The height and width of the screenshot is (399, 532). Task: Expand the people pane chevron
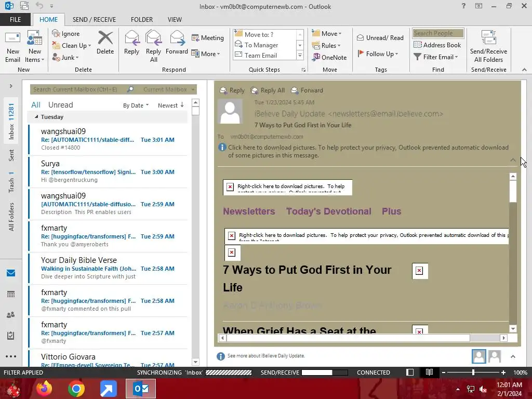[513, 356]
